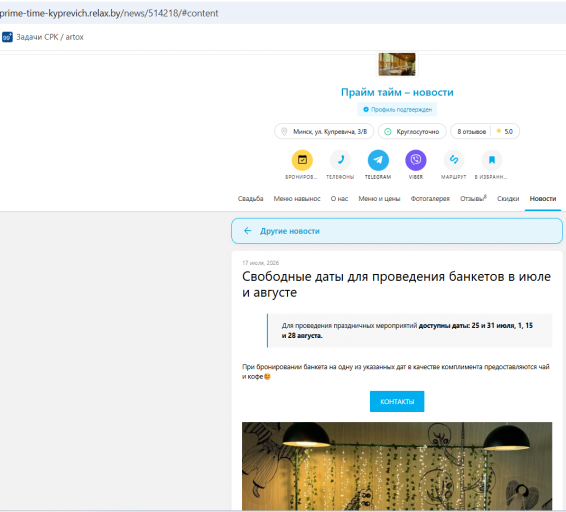Screen dimensions: 566x512
Task: Click the route (Маршрут) icon
Action: pos(454,160)
